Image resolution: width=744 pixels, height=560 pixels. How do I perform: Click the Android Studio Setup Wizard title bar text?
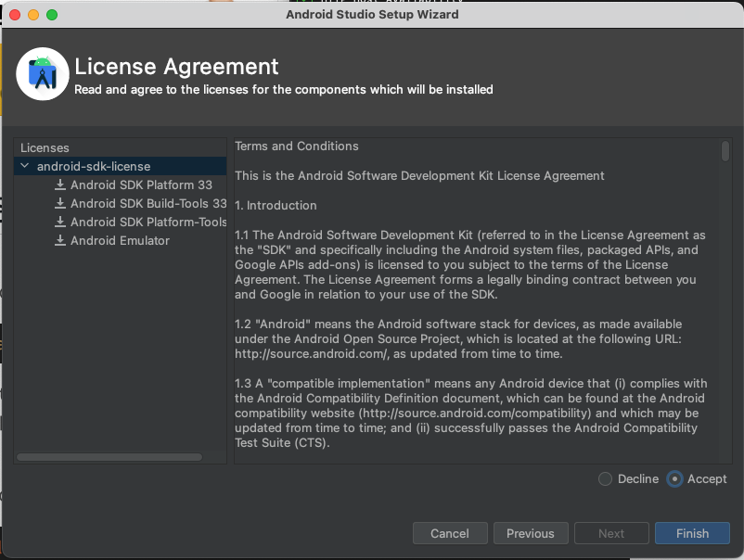(372, 15)
